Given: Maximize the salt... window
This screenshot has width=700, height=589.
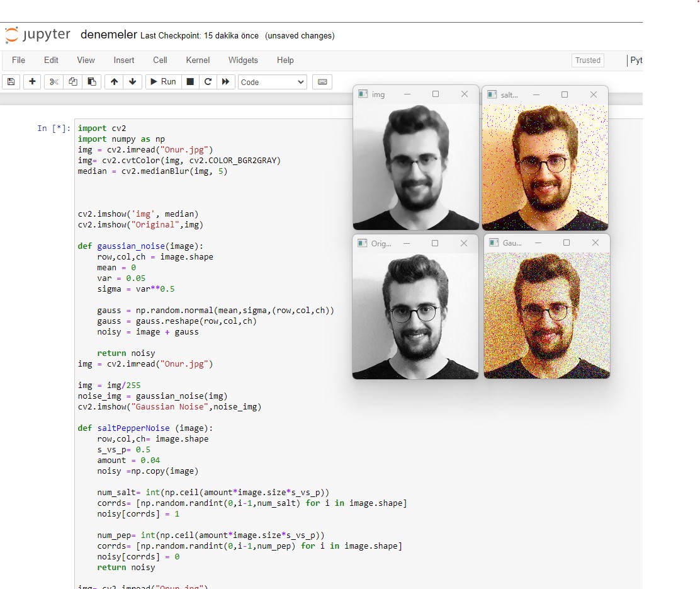Looking at the screenshot, I should pyautogui.click(x=565, y=94).
